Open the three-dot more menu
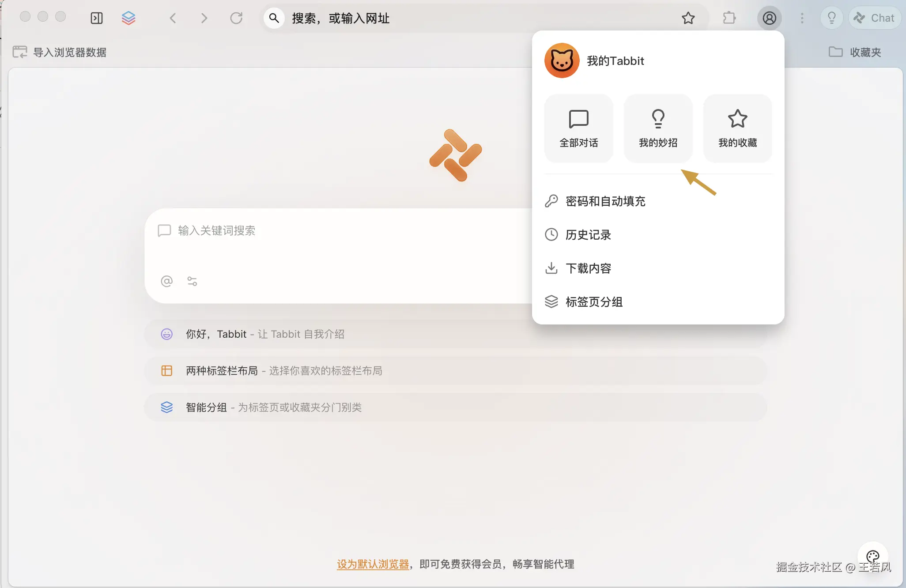 point(802,18)
